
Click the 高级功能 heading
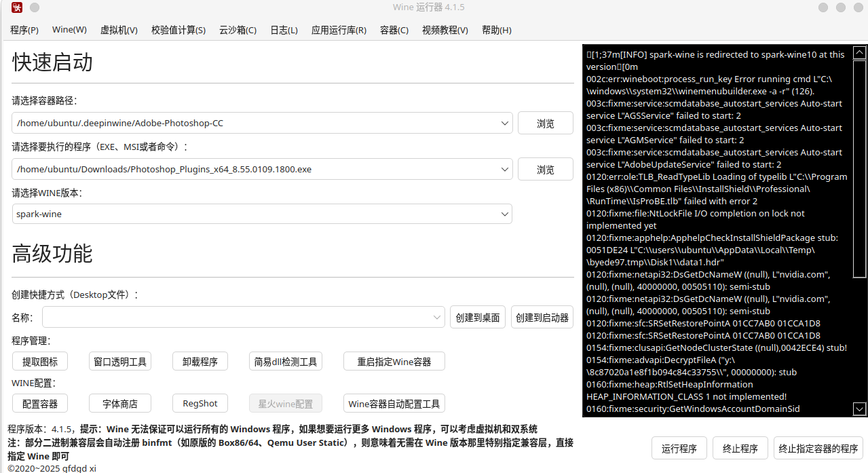coord(52,254)
